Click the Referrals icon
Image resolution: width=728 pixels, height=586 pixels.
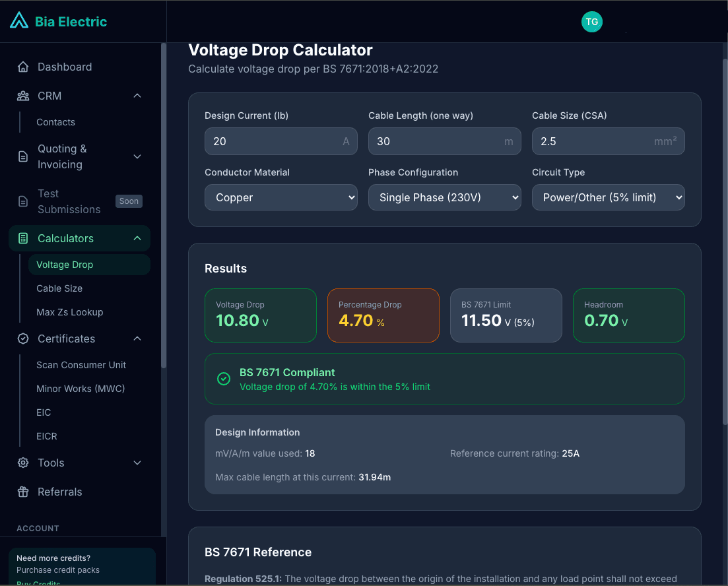point(22,492)
